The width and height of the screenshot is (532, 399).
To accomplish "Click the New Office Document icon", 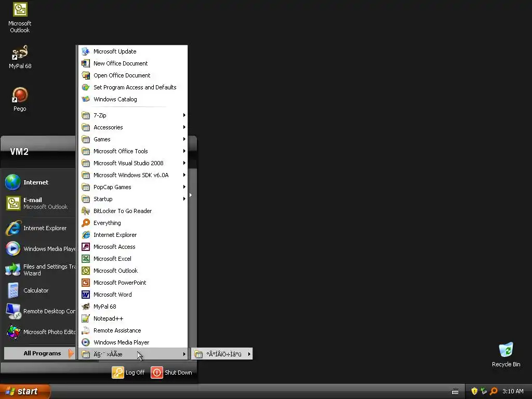I will pyautogui.click(x=86, y=63).
